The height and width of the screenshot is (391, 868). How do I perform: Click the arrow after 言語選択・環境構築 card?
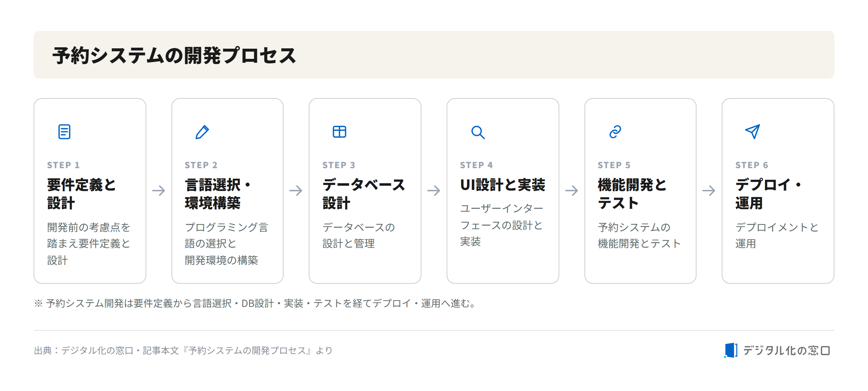click(296, 191)
